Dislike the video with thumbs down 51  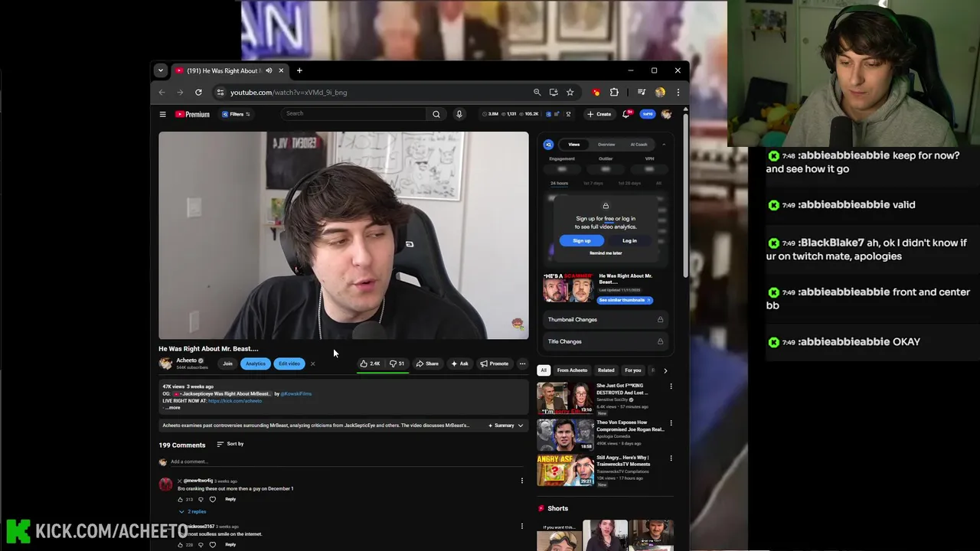[397, 364]
